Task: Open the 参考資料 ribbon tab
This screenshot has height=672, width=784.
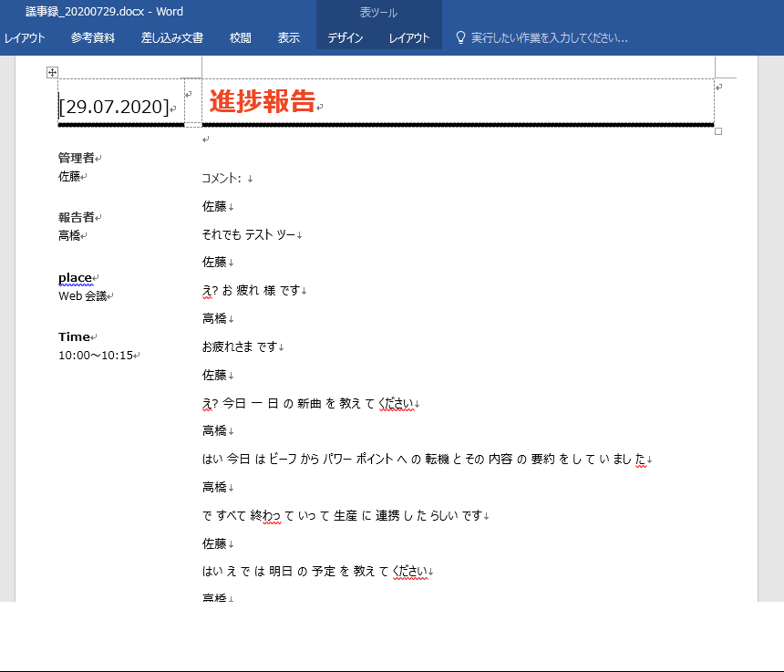Action: pos(93,38)
